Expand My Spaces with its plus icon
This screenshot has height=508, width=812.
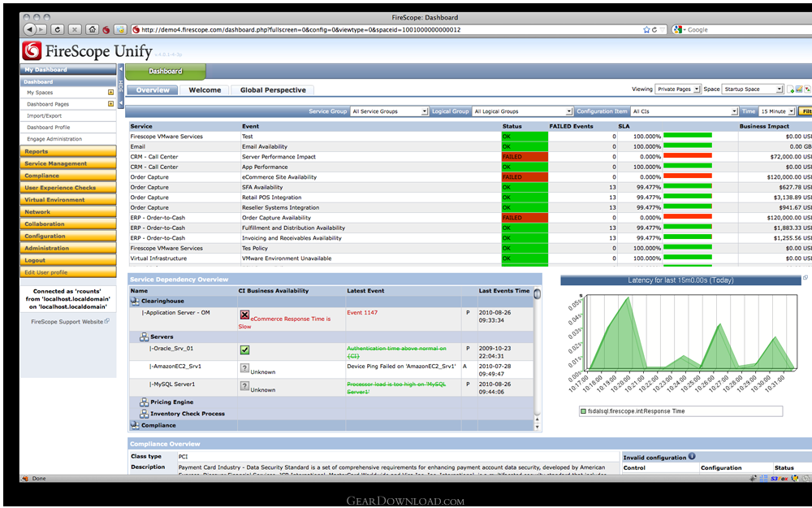click(110, 93)
